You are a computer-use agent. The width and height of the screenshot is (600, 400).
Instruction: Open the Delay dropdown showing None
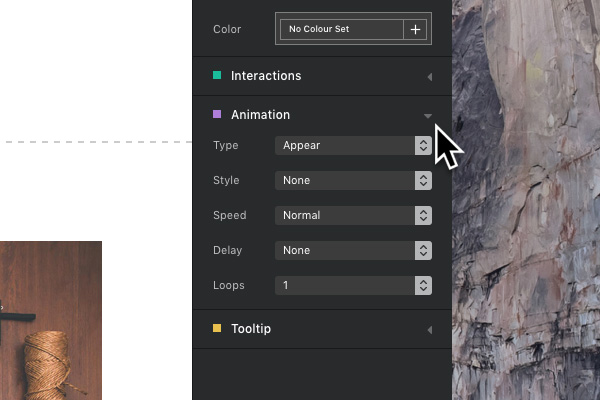pos(353,250)
